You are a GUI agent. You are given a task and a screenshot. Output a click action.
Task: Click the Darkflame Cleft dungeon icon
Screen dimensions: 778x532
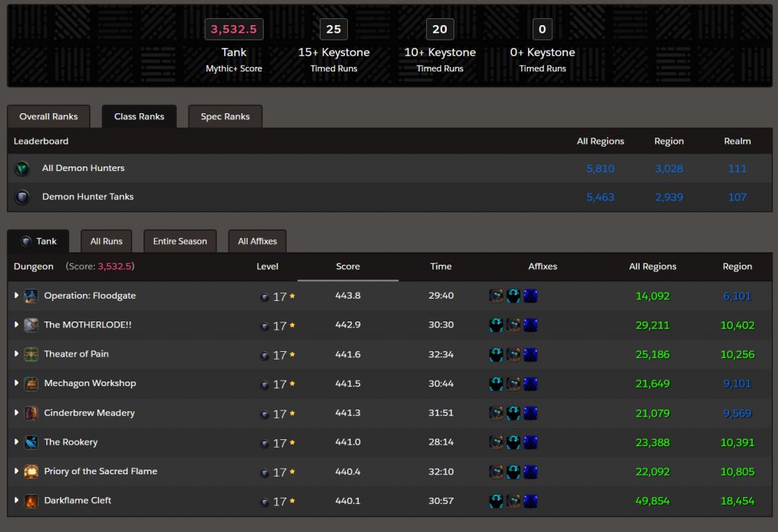pos(31,501)
